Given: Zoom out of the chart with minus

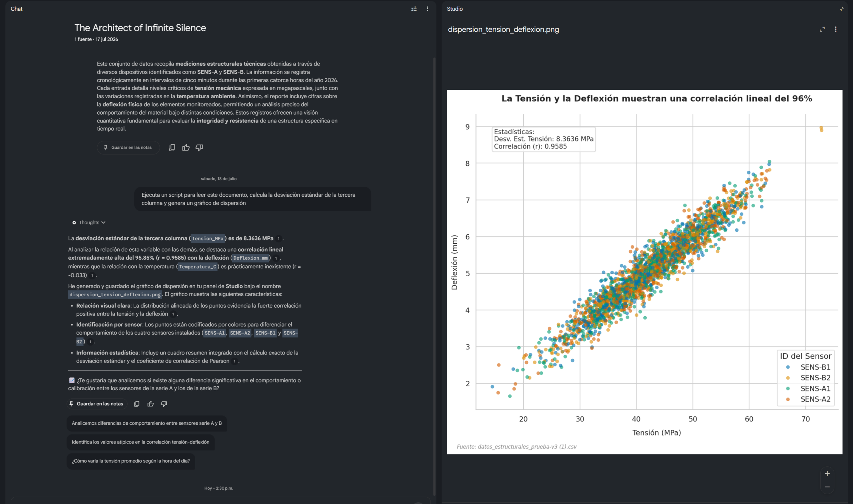Looking at the screenshot, I should coord(827,487).
